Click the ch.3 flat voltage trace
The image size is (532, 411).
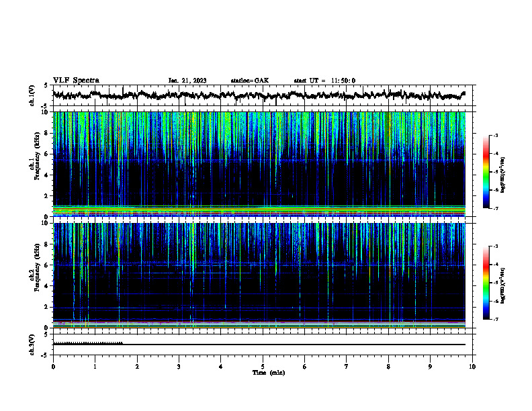pos(259,345)
